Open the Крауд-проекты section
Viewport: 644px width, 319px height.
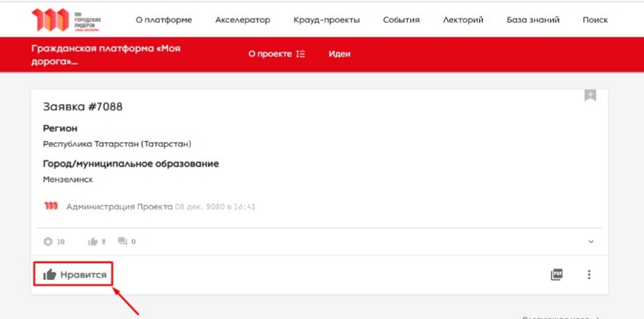[326, 20]
